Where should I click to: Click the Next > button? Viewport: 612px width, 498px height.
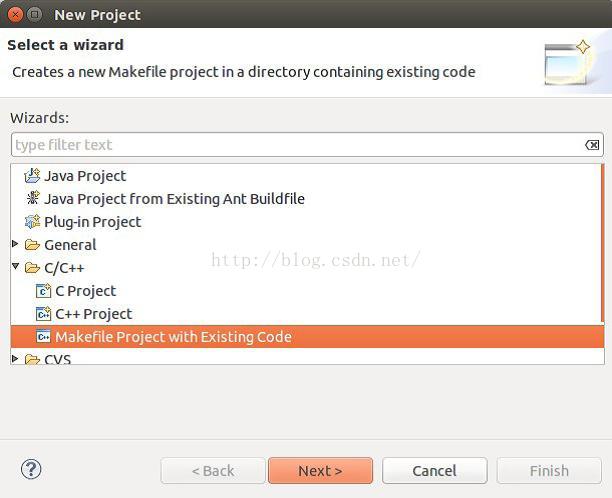pyautogui.click(x=320, y=471)
